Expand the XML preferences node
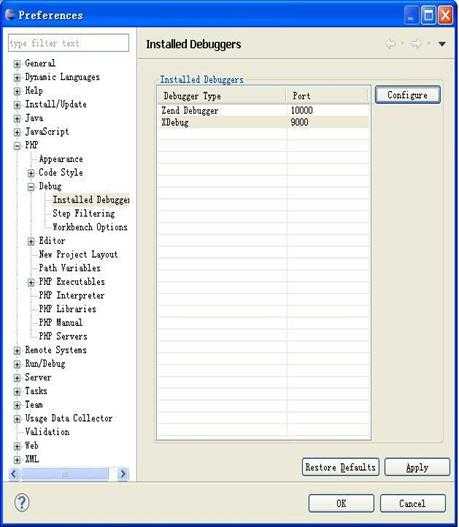 click(x=17, y=460)
